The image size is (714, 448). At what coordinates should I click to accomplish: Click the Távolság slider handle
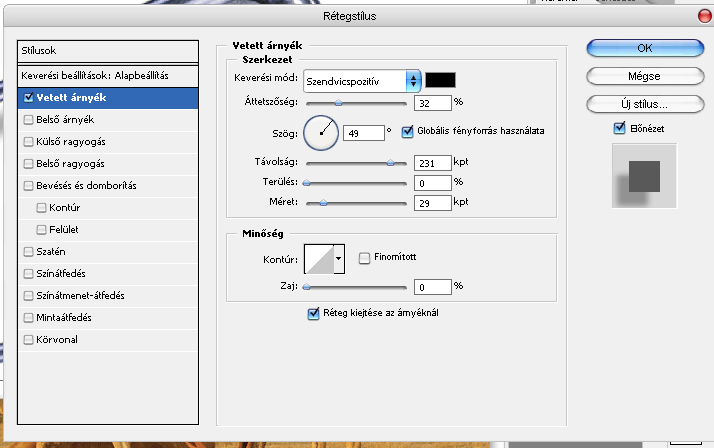click(x=390, y=163)
